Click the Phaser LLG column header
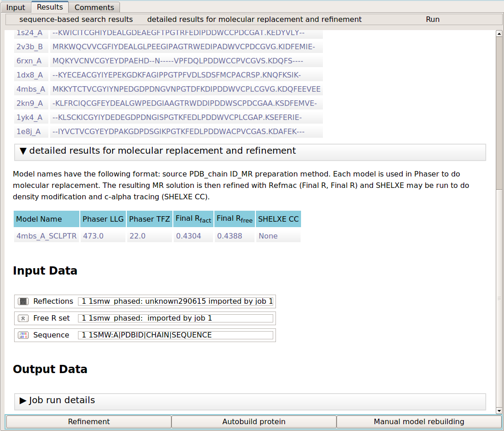Viewport: 504px width, 431px height. [x=103, y=219]
